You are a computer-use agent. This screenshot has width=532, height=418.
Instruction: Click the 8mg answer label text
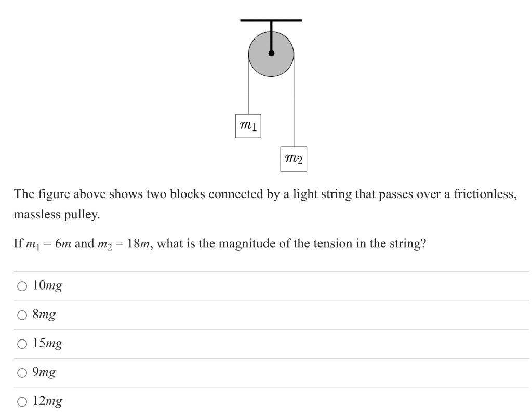click(x=44, y=315)
